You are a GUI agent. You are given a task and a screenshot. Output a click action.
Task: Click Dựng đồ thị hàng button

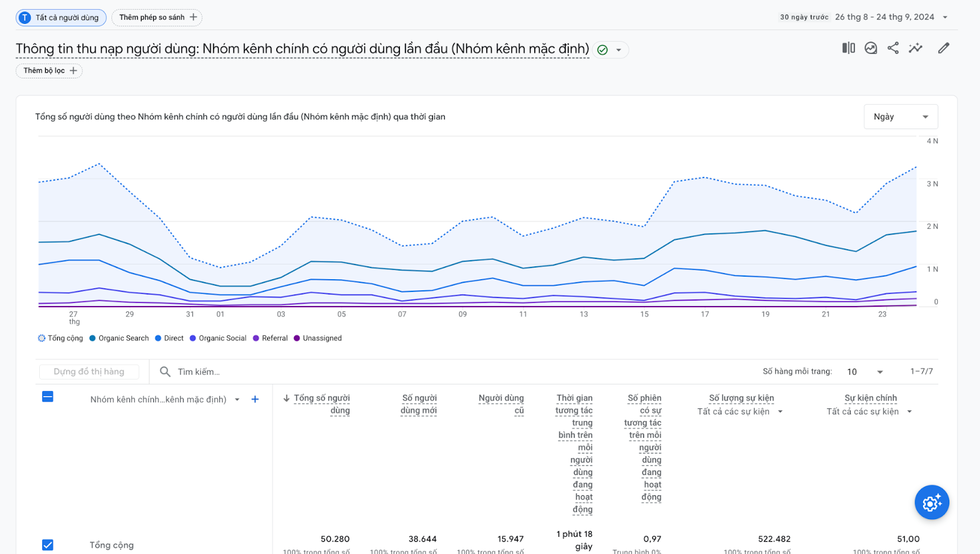[89, 372]
